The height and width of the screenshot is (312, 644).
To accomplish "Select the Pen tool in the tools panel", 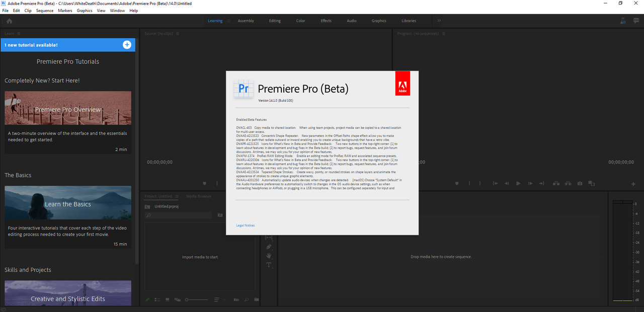I will pyautogui.click(x=268, y=247).
